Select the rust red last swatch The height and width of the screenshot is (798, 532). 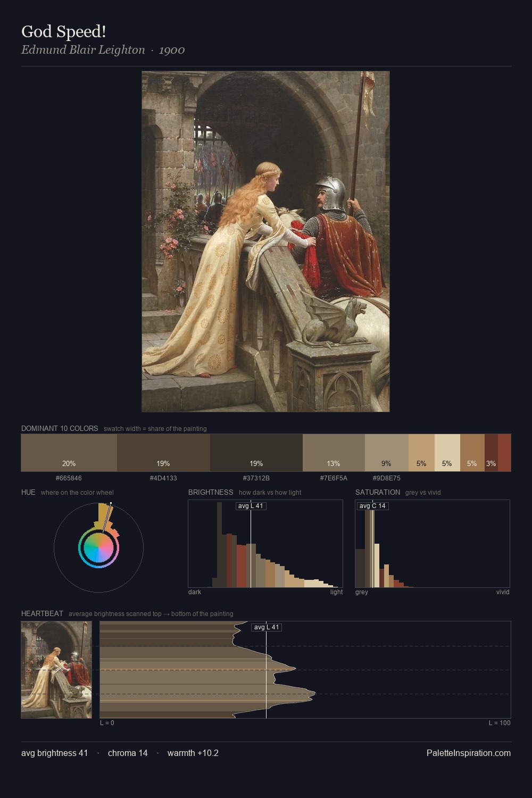pos(504,453)
